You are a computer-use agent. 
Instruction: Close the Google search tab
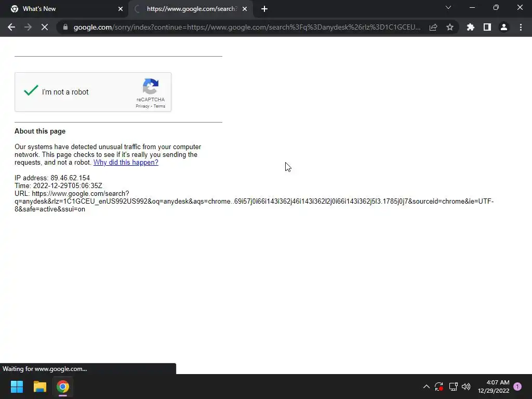245,9
